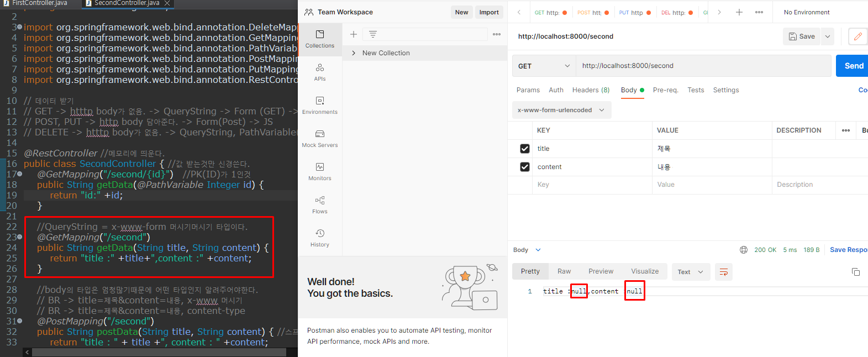Close the SecondController.java editor tab
The width and height of the screenshot is (868, 357).
click(167, 3)
